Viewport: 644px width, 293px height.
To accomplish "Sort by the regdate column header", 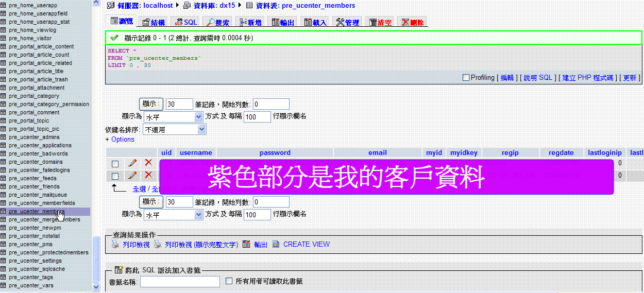I will [561, 152].
